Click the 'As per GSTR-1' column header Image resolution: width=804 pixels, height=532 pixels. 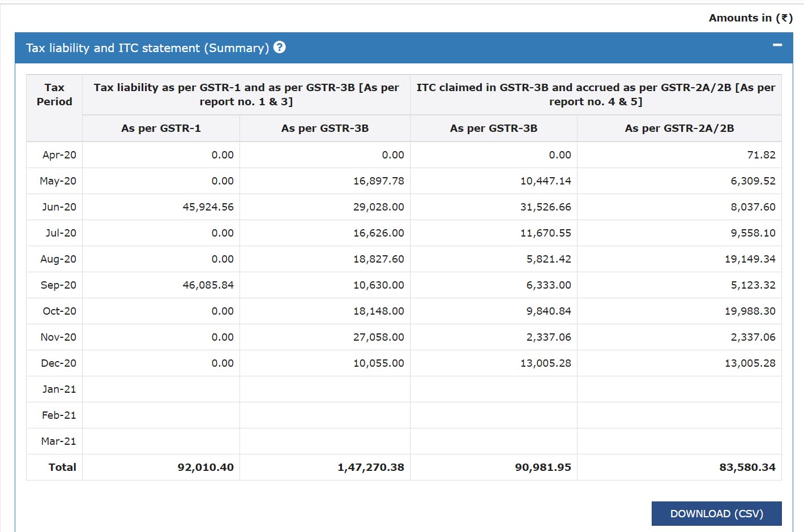coord(160,128)
